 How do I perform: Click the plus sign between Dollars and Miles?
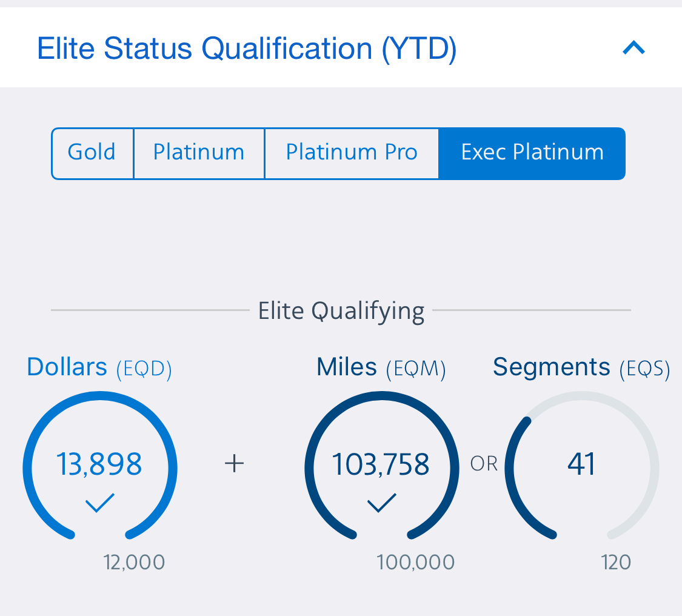[x=234, y=464]
